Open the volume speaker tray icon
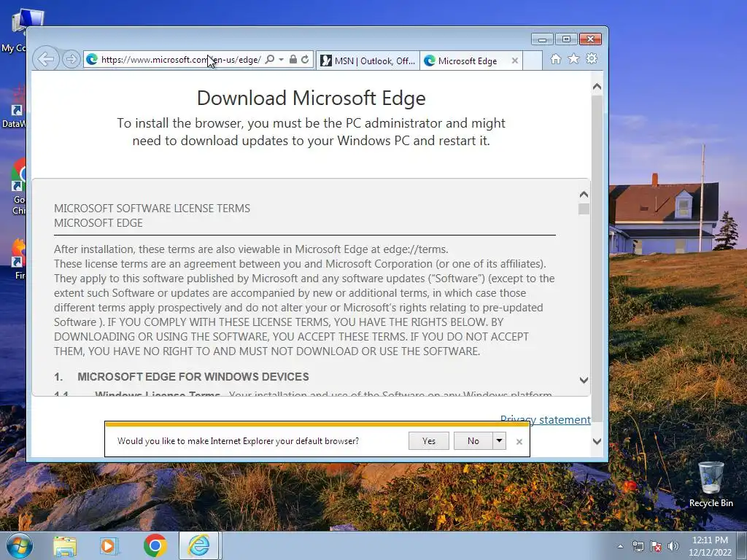 673,546
